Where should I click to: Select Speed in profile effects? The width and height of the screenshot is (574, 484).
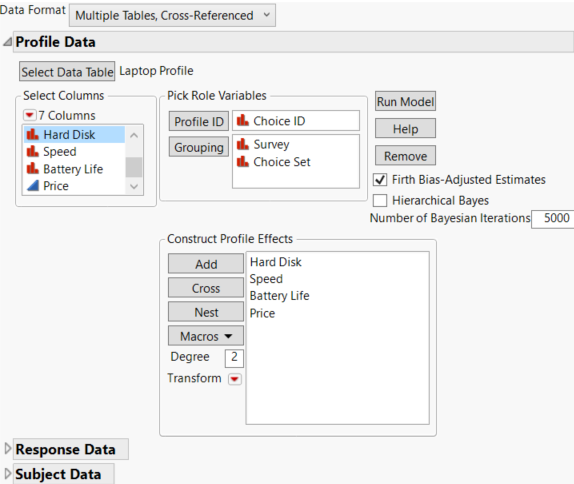pyautogui.click(x=266, y=279)
